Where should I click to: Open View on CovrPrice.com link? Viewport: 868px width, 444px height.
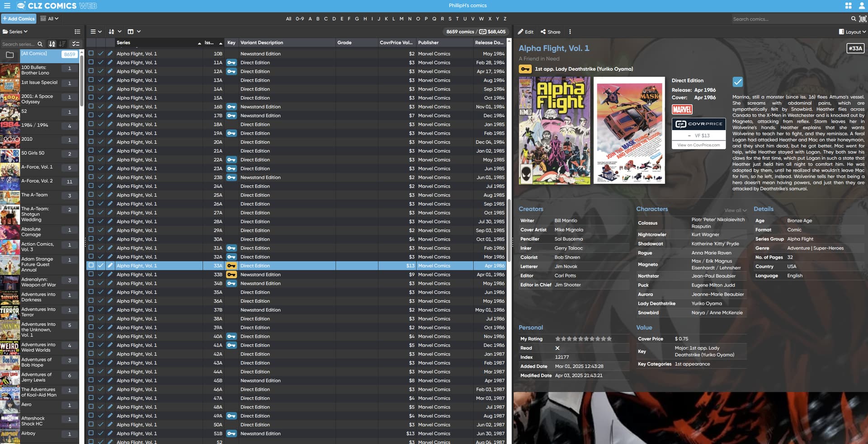(698, 145)
